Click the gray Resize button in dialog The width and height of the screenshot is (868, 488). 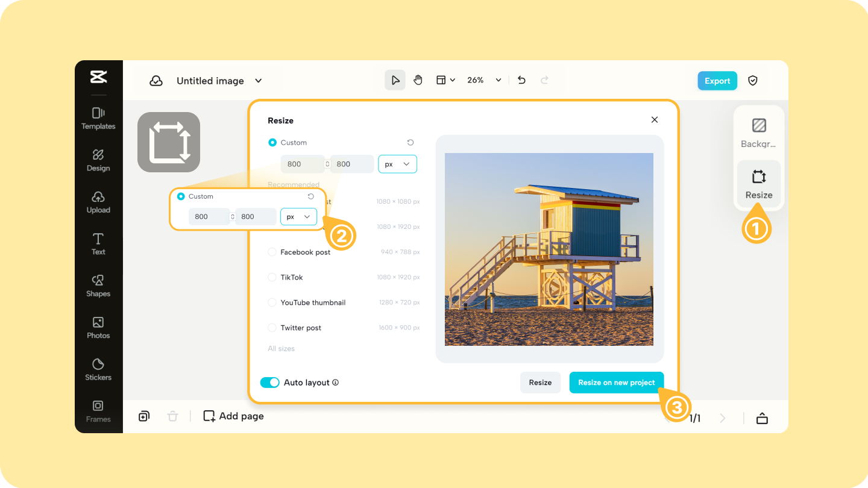pos(540,383)
